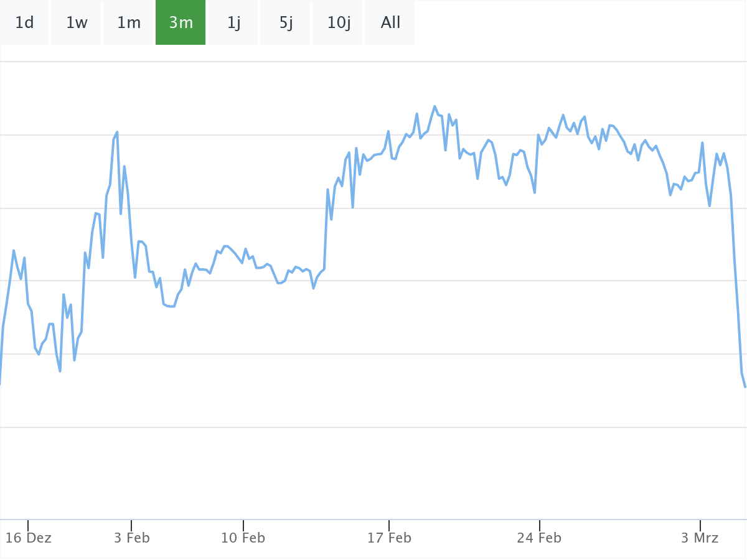The width and height of the screenshot is (747, 560).
Task: Click the active 3m range tab
Action: pos(181,23)
